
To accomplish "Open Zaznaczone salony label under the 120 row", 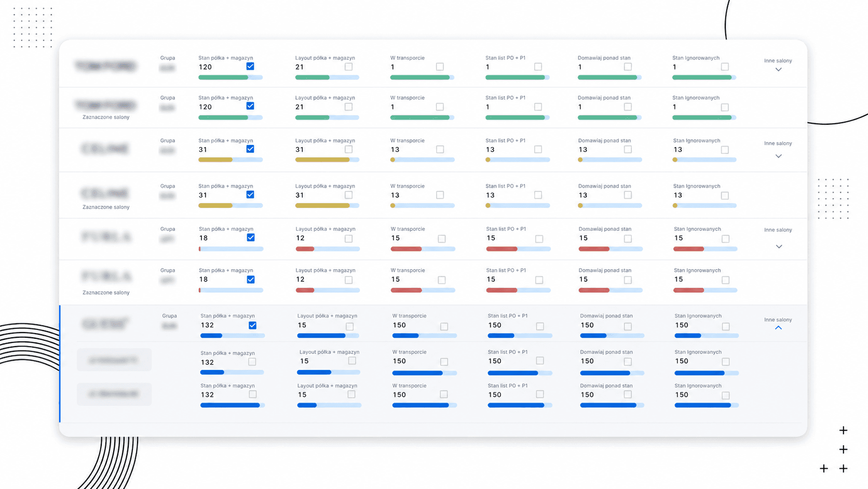I will pyautogui.click(x=106, y=117).
